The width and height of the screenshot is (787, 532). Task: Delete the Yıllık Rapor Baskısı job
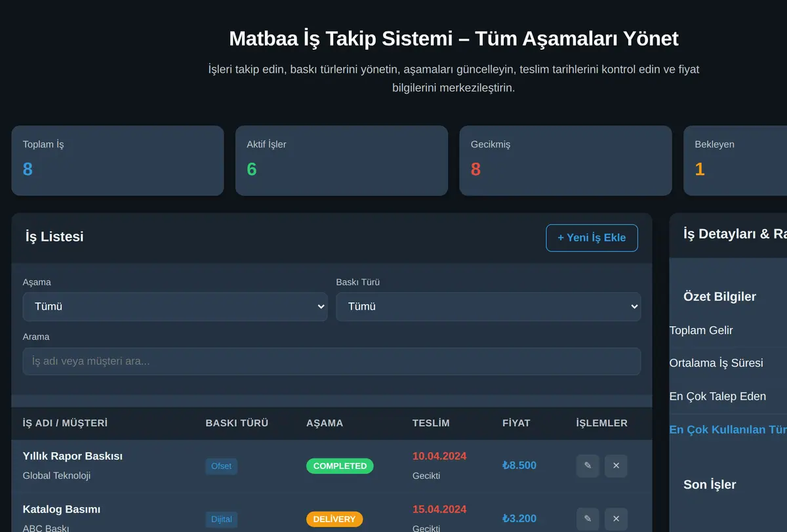coord(616,466)
